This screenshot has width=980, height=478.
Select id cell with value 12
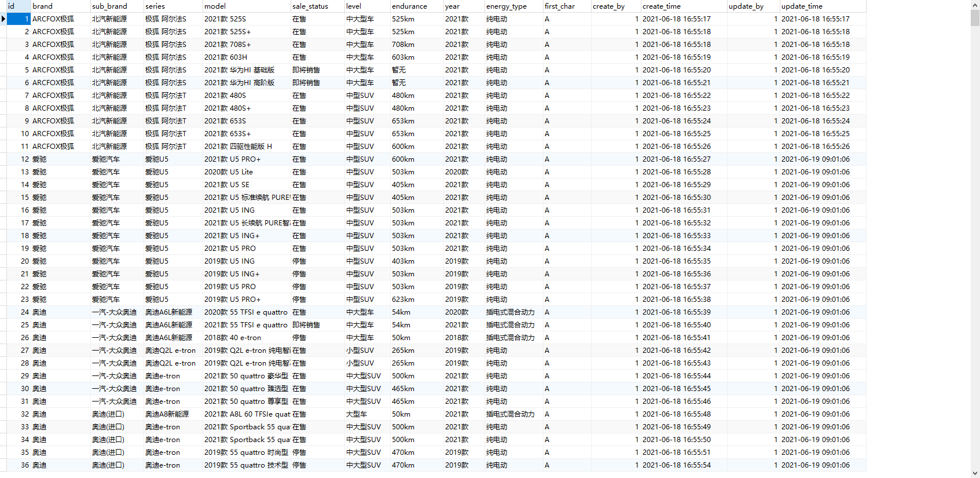click(19, 159)
